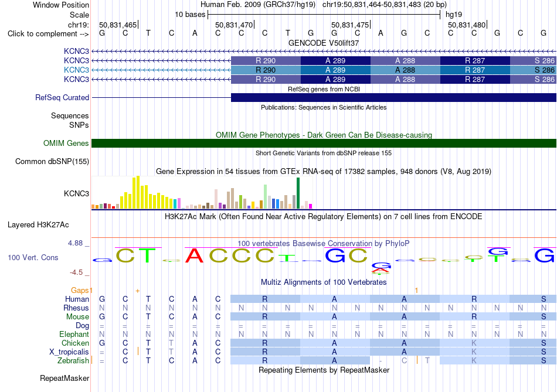The width and height of the screenshot is (557, 392).
Task: Select the RefSeq Curated track label
Action: click(62, 98)
